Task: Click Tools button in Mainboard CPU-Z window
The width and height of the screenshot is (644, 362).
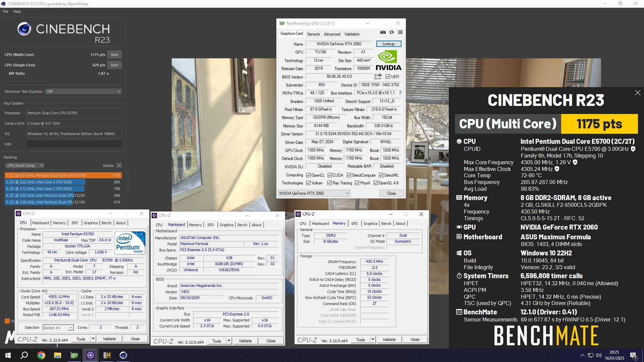Action: click(217, 341)
